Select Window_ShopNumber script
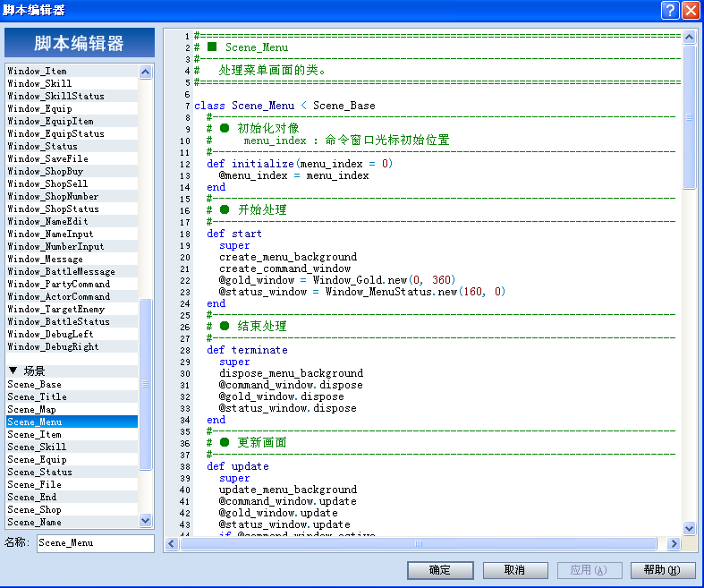704x588 pixels. [x=72, y=197]
